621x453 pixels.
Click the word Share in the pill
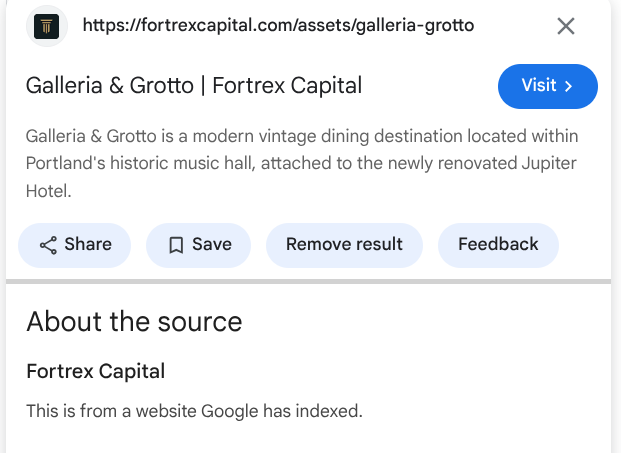tap(88, 244)
